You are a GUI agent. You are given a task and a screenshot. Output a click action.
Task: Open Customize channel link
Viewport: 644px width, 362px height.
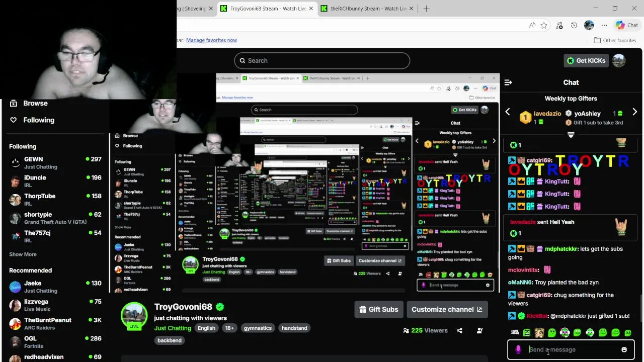point(447,309)
